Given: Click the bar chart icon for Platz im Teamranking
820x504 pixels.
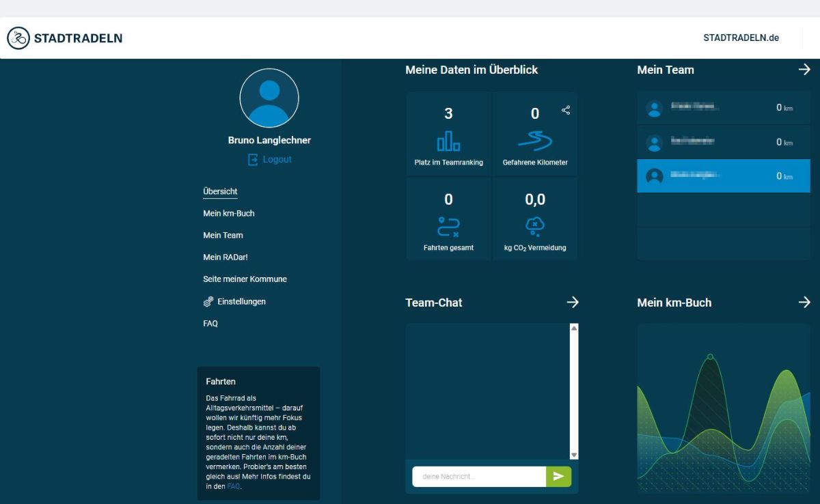Looking at the screenshot, I should click(448, 141).
